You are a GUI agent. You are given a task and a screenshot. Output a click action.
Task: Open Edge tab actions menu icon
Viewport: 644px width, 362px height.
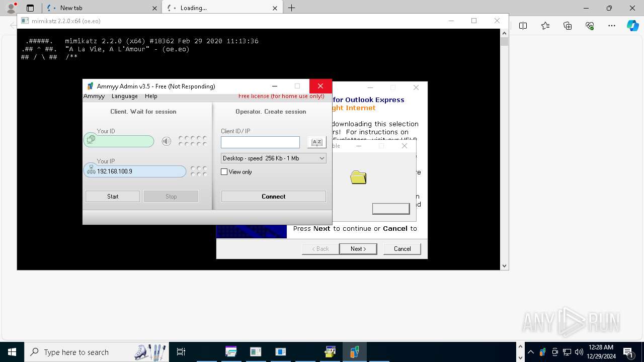point(30,8)
